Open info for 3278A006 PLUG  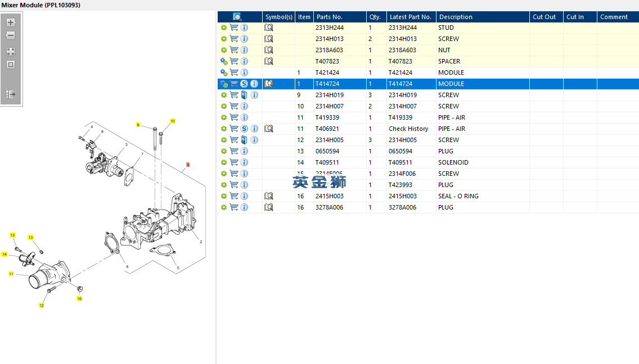244,207
